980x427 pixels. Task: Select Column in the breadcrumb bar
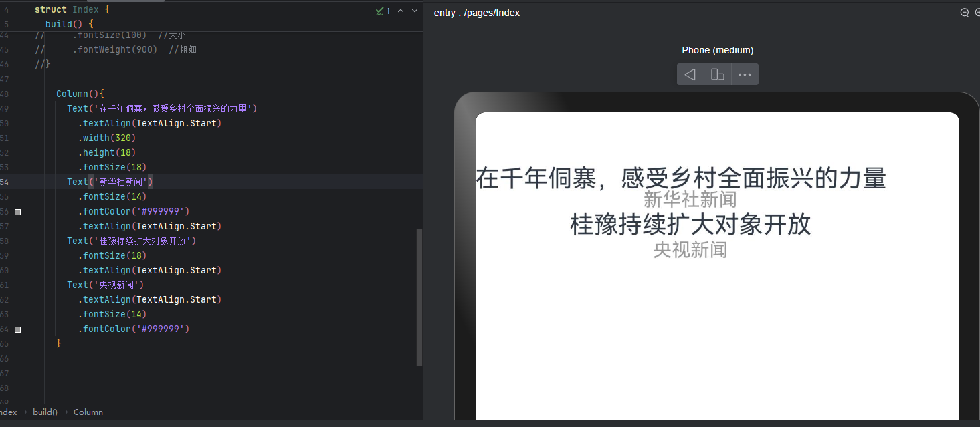(x=88, y=412)
